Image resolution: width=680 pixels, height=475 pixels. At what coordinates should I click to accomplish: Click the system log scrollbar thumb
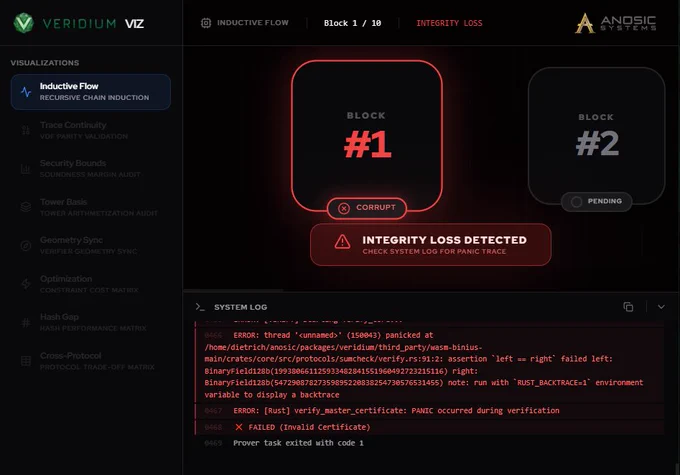click(677, 469)
